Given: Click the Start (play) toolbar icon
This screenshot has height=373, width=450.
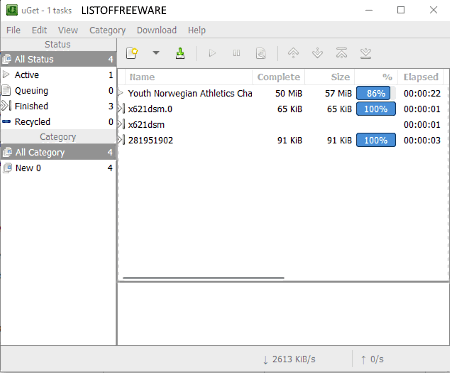Looking at the screenshot, I should click(212, 53).
